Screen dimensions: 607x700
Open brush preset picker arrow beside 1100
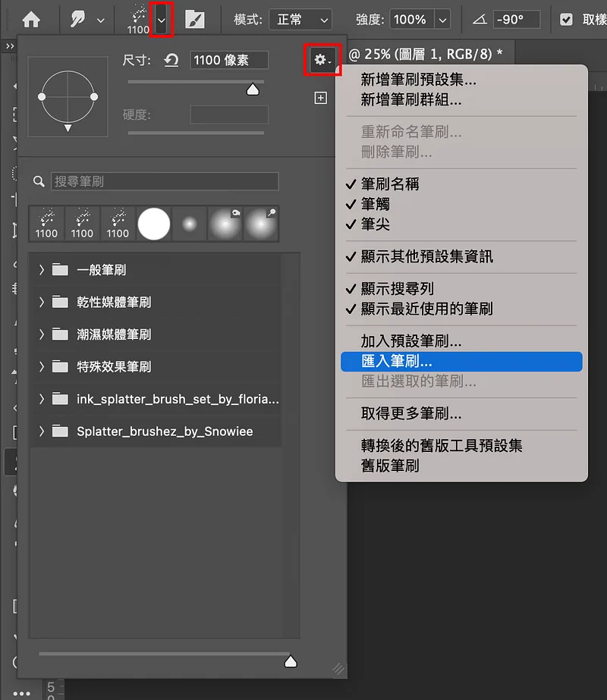point(162,20)
